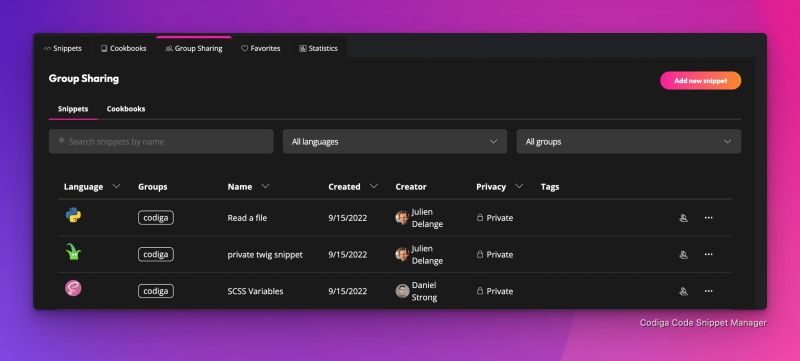The width and height of the screenshot is (800, 361).
Task: Open the Statistics tab
Action: click(x=318, y=48)
